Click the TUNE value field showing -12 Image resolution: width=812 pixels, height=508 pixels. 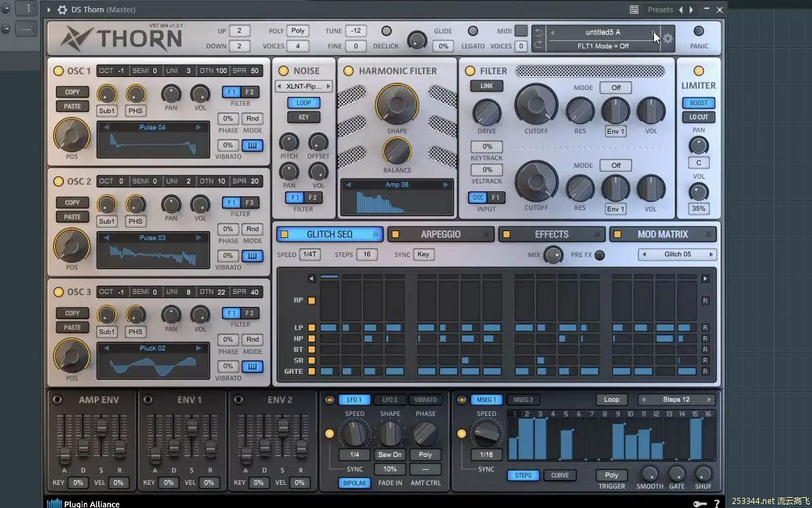point(356,31)
